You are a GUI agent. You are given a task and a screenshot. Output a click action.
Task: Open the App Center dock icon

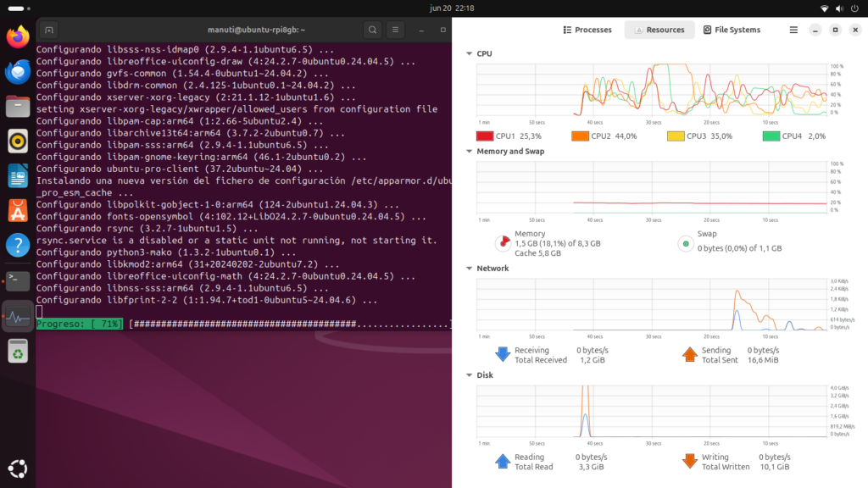18,211
